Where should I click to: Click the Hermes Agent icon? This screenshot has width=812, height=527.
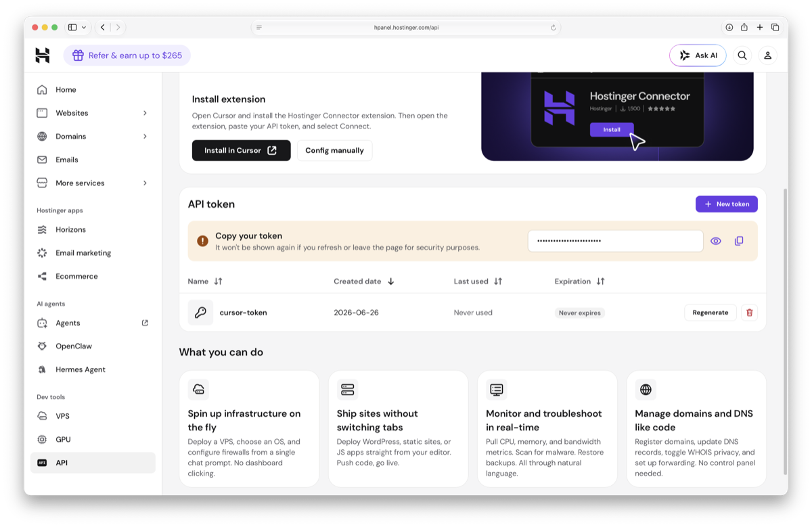(x=42, y=369)
